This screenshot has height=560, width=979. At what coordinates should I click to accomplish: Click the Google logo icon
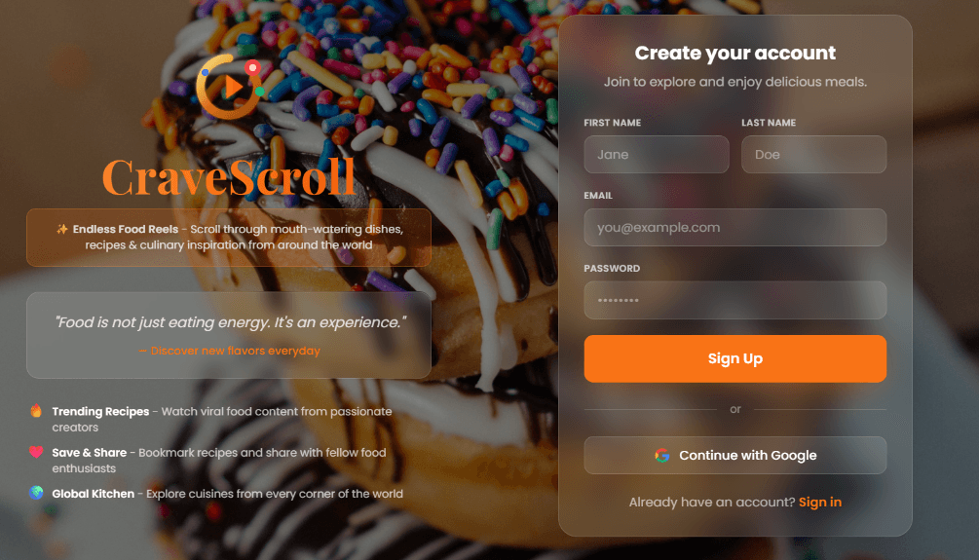[662, 455]
